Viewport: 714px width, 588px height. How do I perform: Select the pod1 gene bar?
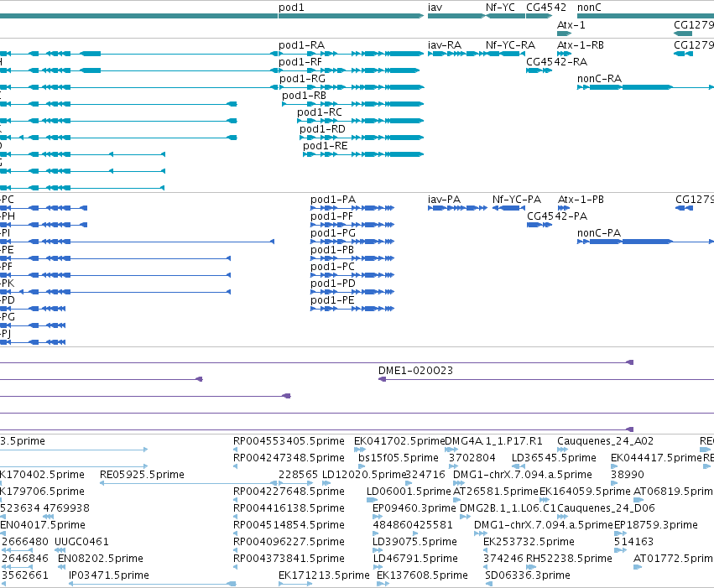tap(351, 16)
